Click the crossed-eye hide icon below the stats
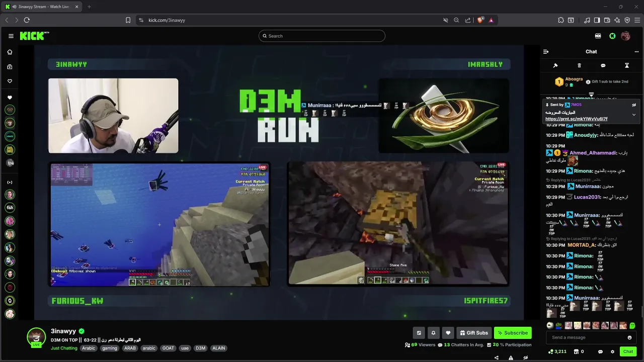644x362 pixels. (525, 357)
